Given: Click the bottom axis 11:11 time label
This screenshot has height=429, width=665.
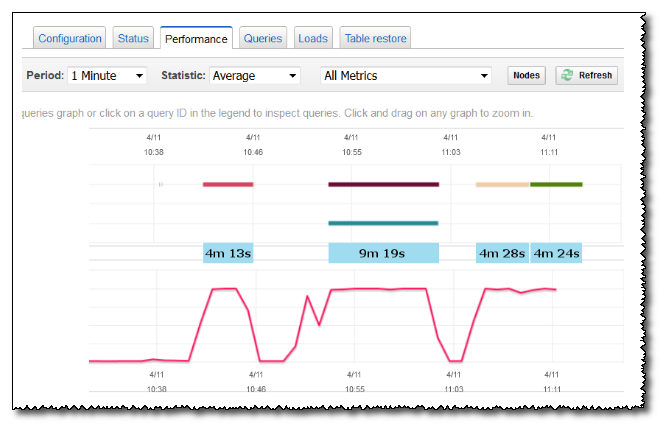Looking at the screenshot, I should click(x=552, y=389).
